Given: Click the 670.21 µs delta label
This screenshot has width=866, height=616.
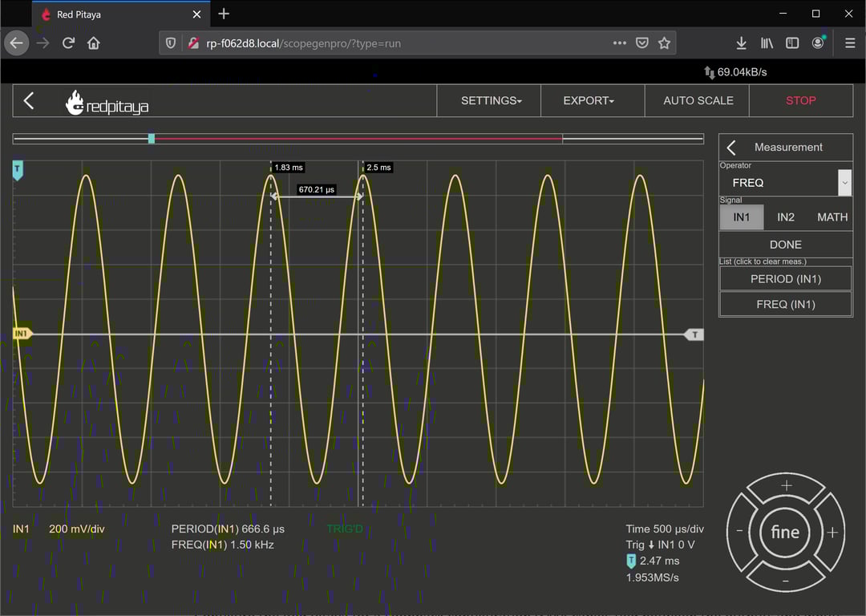Looking at the screenshot, I should [317, 189].
